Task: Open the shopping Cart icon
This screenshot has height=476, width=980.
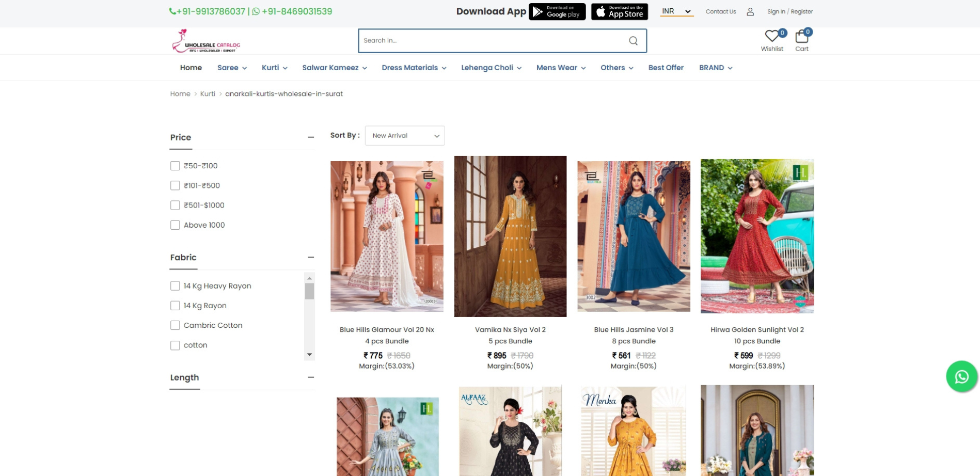Action: [x=801, y=37]
